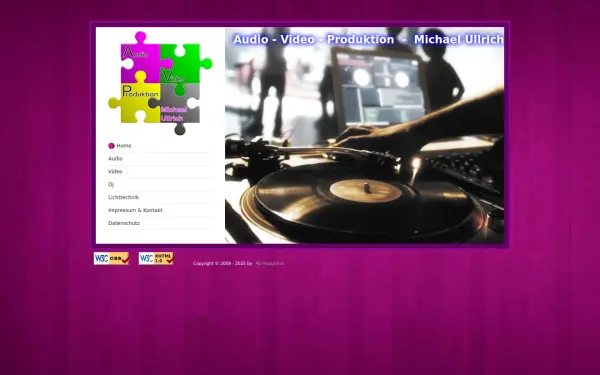This screenshot has height=375, width=600.
Task: Open the Audio page
Action: [x=160, y=158]
